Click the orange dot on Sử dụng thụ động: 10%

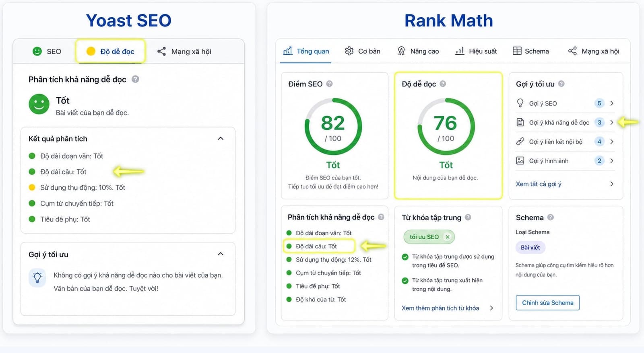[x=32, y=187]
